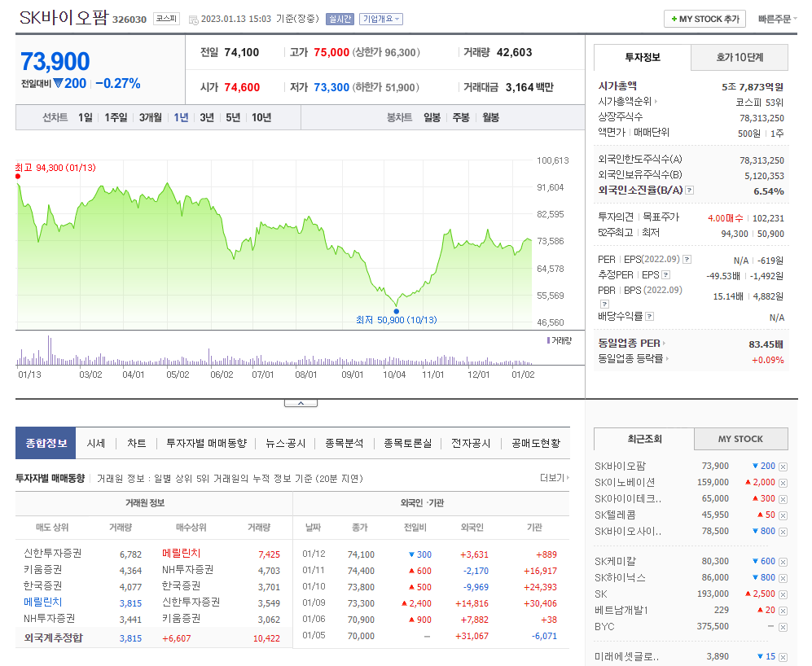Image resolution: width=812 pixels, height=666 pixels.
Task: Click the 실시간 badge
Action: click(x=340, y=20)
